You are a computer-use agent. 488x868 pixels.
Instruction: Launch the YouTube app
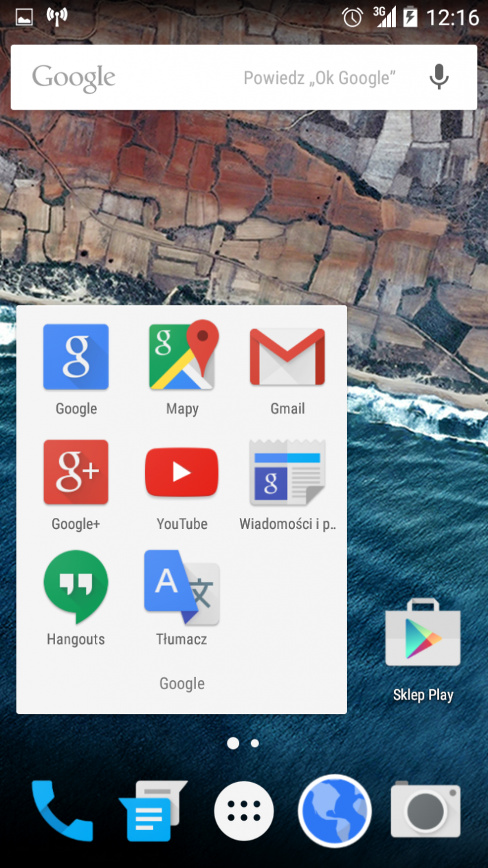tap(181, 472)
